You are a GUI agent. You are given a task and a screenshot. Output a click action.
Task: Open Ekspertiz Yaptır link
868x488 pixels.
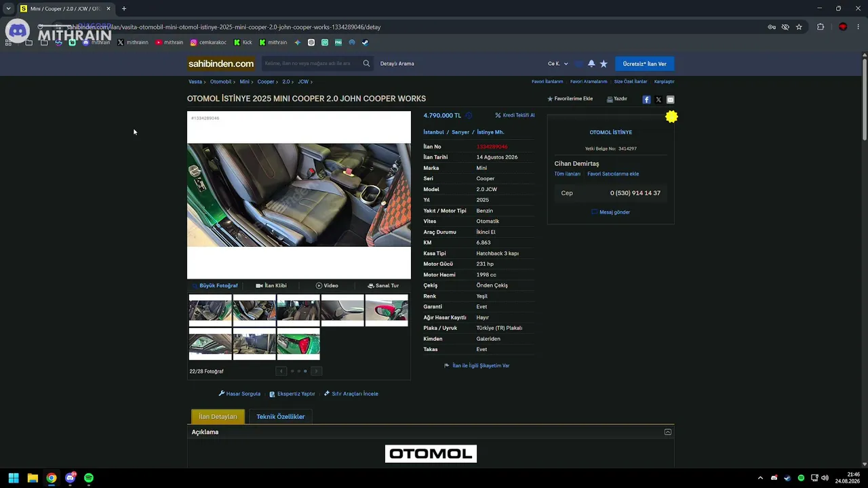click(292, 394)
